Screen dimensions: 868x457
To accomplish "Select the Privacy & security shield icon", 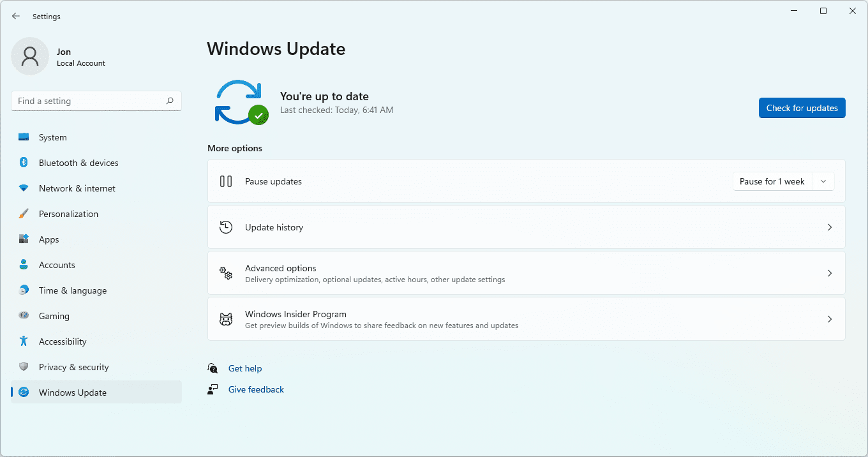I will (24, 366).
